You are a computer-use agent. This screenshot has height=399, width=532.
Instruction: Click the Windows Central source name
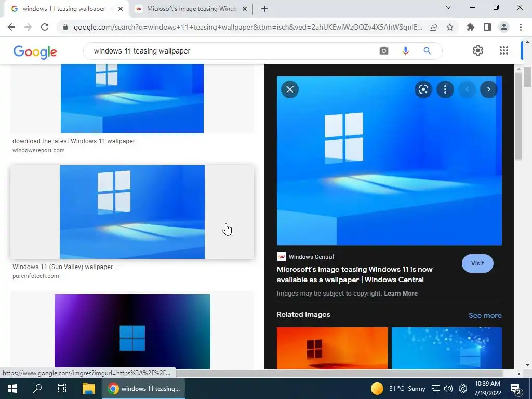pyautogui.click(x=311, y=257)
